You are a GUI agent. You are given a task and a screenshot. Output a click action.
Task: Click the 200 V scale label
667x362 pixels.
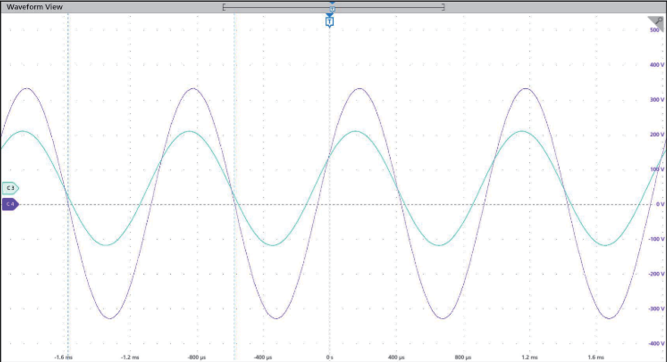(656, 134)
